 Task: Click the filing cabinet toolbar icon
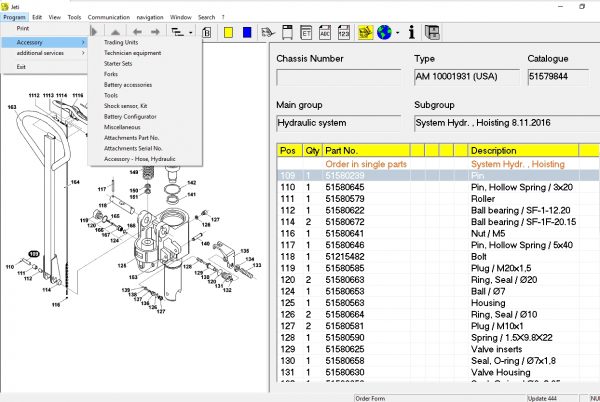(432, 33)
